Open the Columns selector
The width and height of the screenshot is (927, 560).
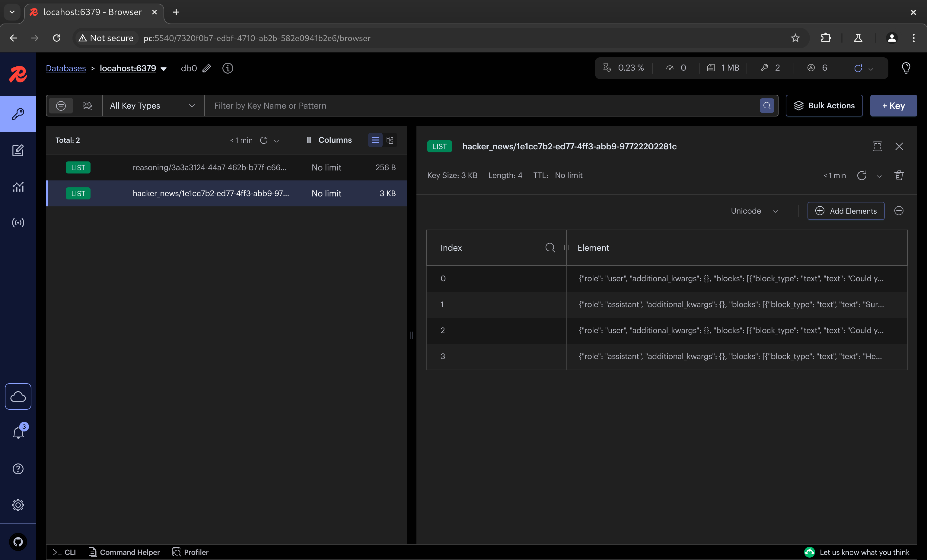coord(328,140)
